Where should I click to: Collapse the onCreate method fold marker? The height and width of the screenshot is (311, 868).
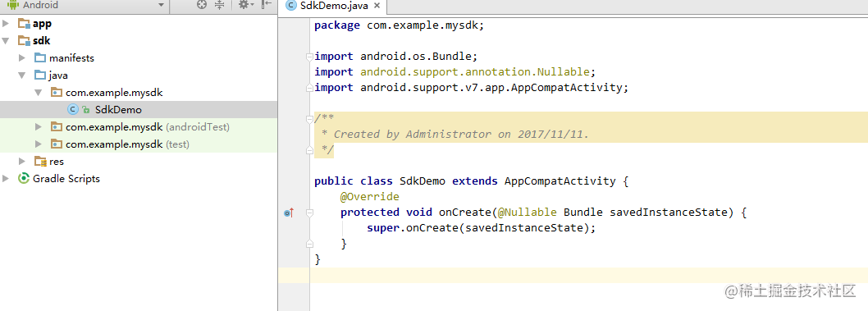coord(309,213)
